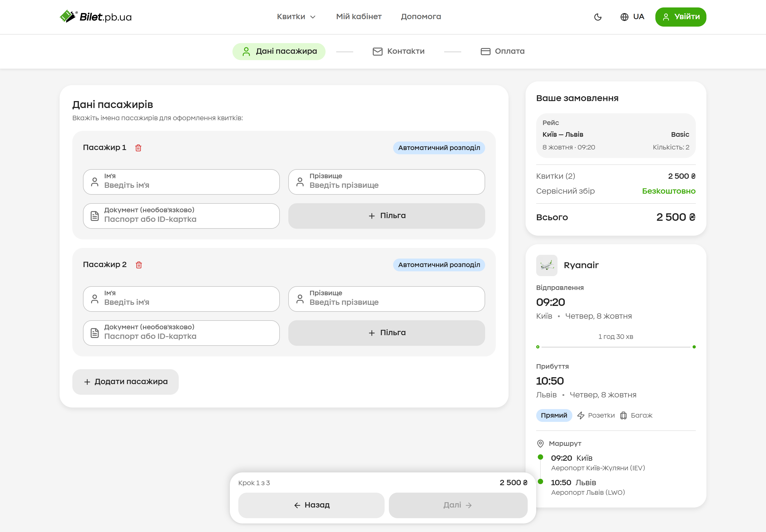
Task: Click the person icon in Пасажир 1 Ім'я field
Action: [95, 182]
